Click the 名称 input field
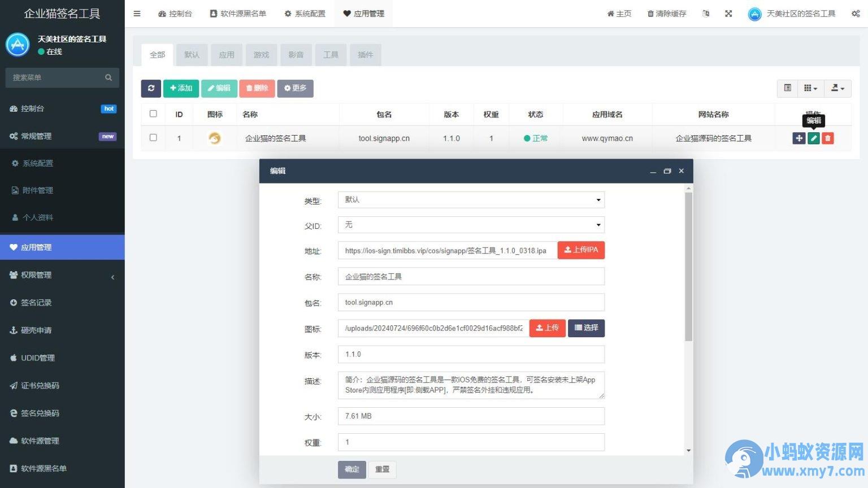868x488 pixels. (x=471, y=277)
